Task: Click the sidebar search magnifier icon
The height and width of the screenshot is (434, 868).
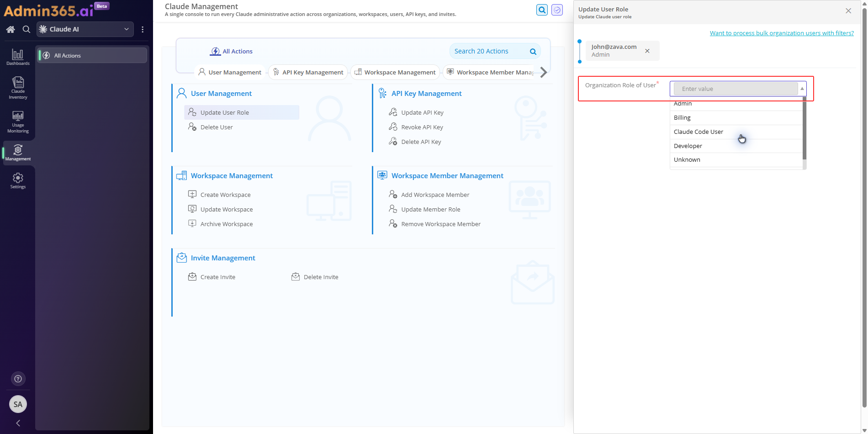Action: pyautogui.click(x=26, y=29)
